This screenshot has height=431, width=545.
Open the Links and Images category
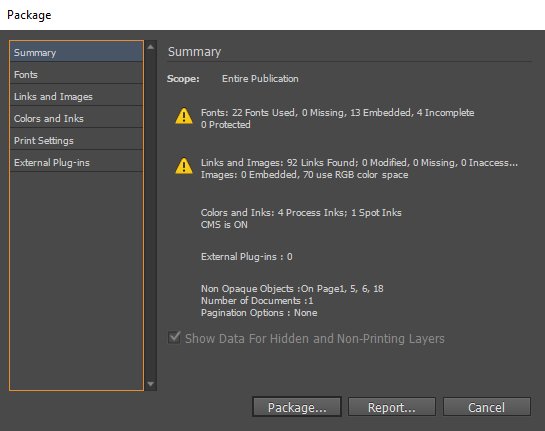(76, 96)
